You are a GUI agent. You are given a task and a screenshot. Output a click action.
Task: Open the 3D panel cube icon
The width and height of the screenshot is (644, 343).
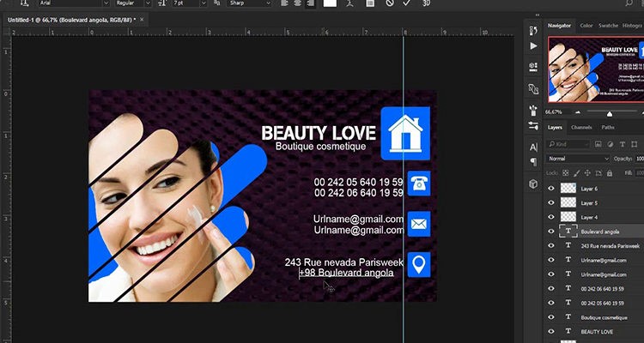[x=533, y=184]
